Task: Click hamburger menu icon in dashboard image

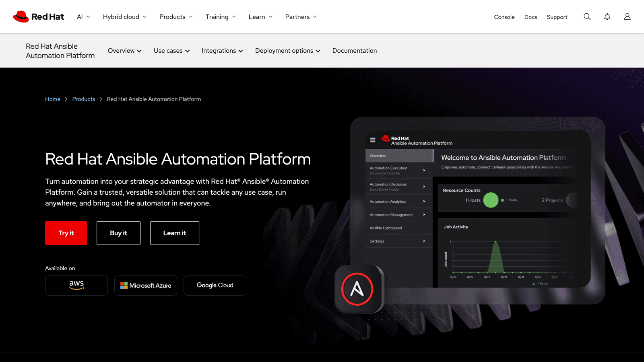Action: pyautogui.click(x=373, y=140)
